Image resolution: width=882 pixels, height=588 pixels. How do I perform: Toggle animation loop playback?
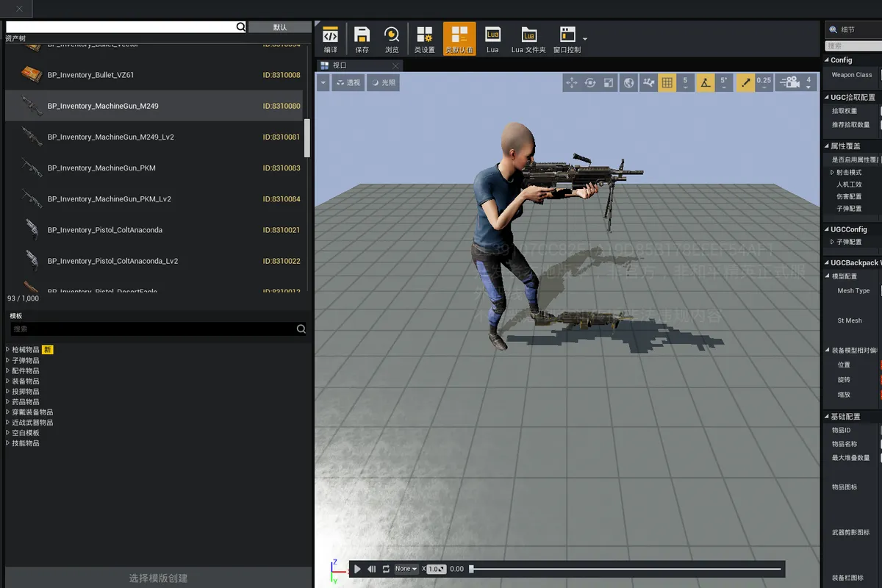tap(386, 569)
